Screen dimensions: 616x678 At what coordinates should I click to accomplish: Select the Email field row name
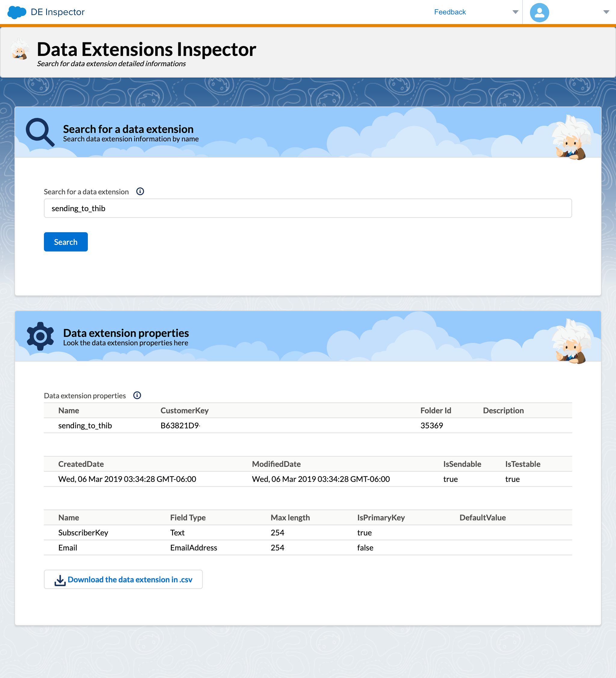pyautogui.click(x=68, y=547)
